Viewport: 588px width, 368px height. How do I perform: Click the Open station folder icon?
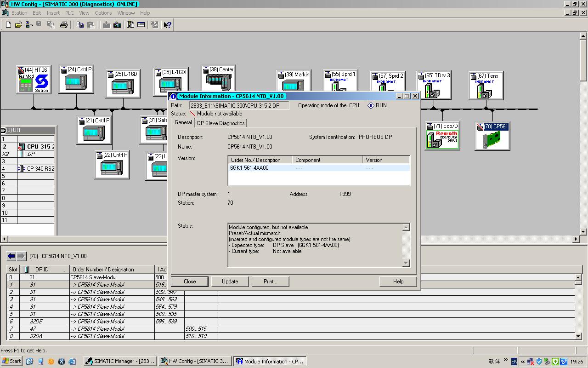click(x=18, y=25)
